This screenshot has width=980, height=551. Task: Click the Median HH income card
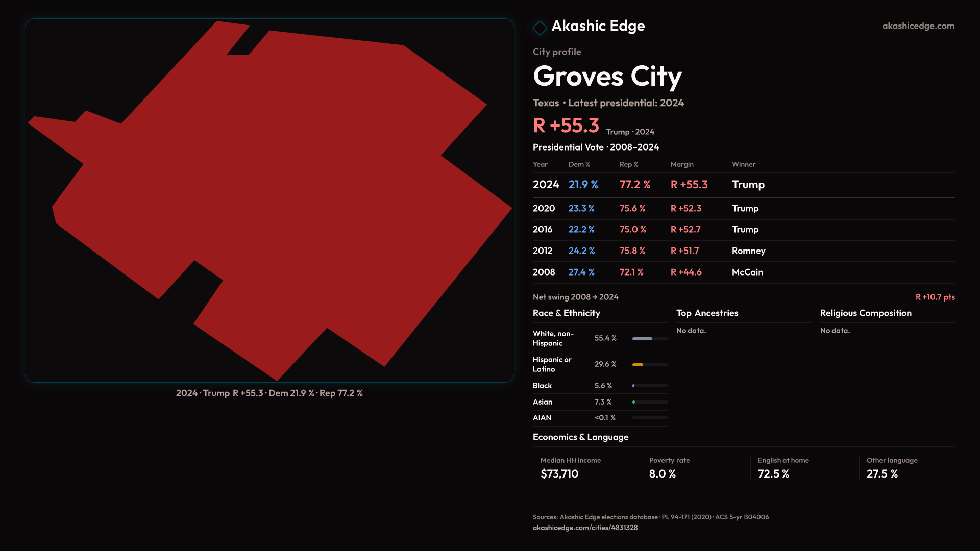571,468
